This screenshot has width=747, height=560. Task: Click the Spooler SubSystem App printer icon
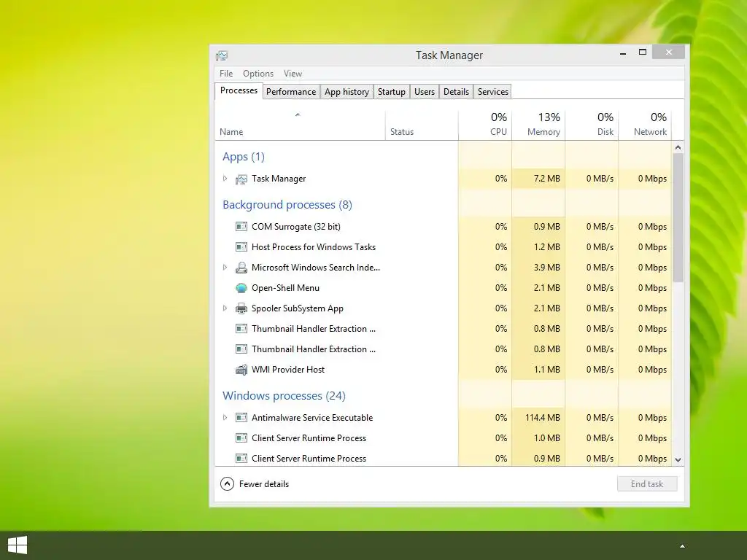pyautogui.click(x=241, y=308)
